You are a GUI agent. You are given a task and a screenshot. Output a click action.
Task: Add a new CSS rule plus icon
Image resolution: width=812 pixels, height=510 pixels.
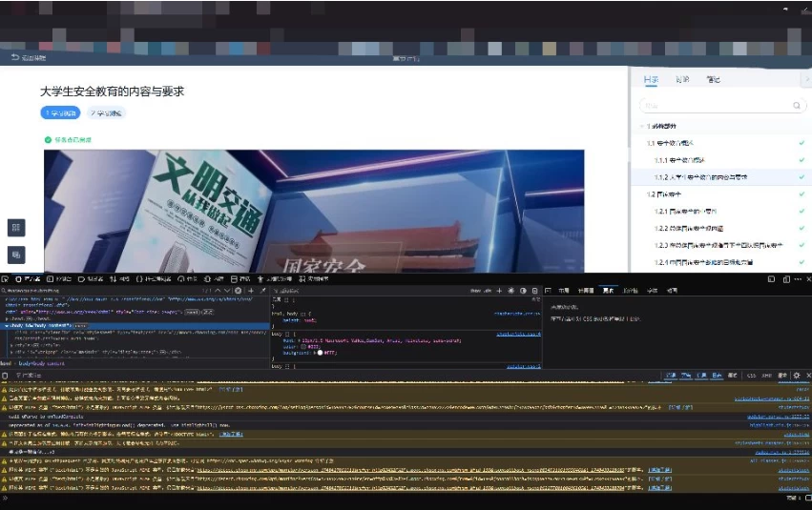[x=499, y=291]
